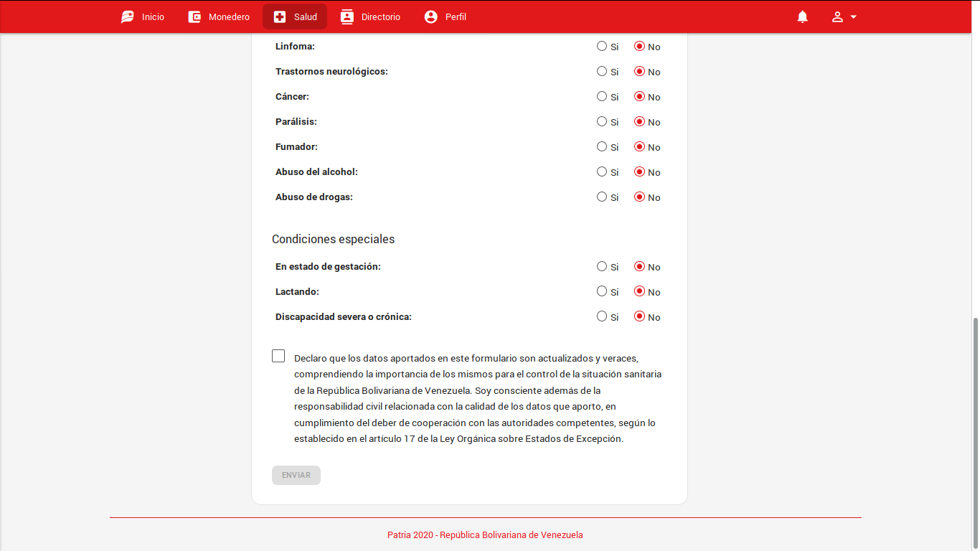Click the user account outline icon
Screen dimensions: 980x551
[x=837, y=17]
